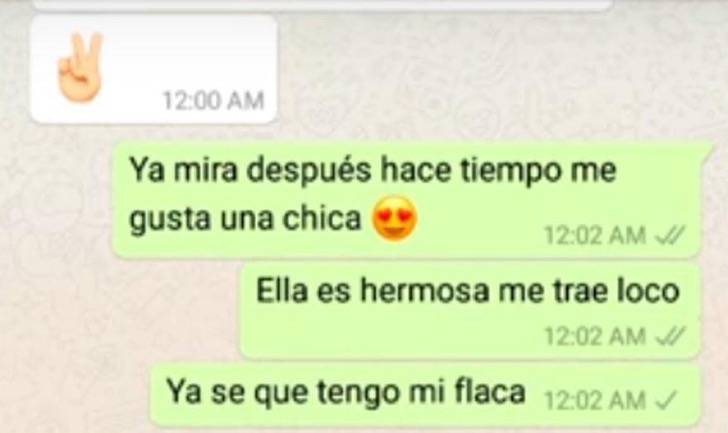Select the 12:00 AM timestamp
The image size is (728, 433).
point(213,100)
